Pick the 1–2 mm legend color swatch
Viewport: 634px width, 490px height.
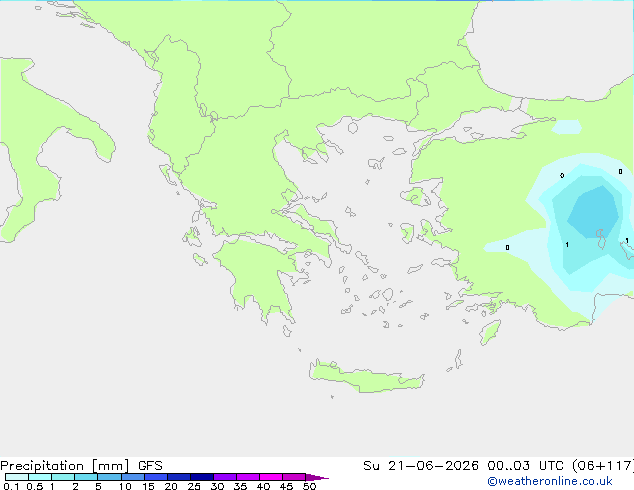point(63,477)
